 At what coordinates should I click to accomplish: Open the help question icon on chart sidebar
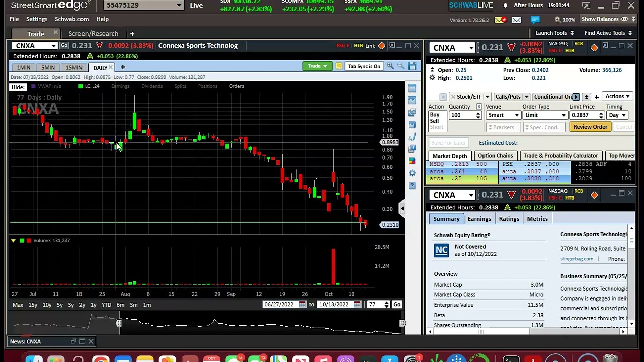412,186
